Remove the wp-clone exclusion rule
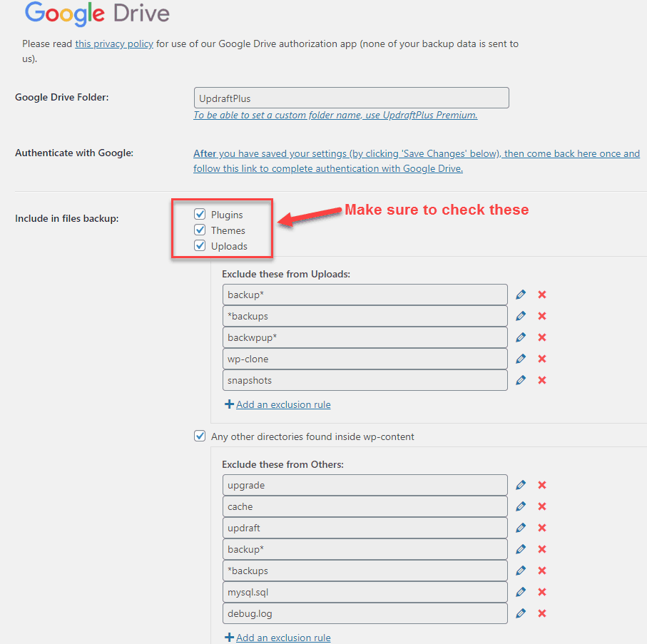 [x=542, y=359]
